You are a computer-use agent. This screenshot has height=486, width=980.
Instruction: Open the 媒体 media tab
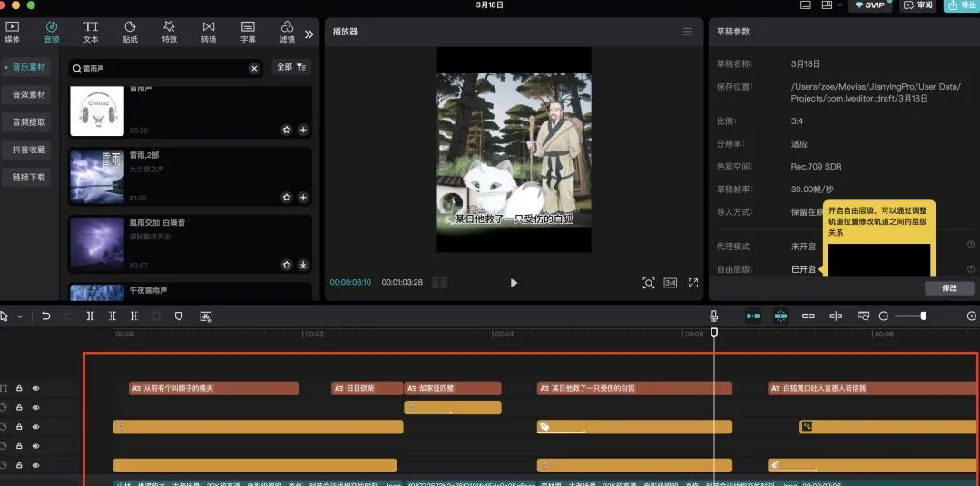13,32
